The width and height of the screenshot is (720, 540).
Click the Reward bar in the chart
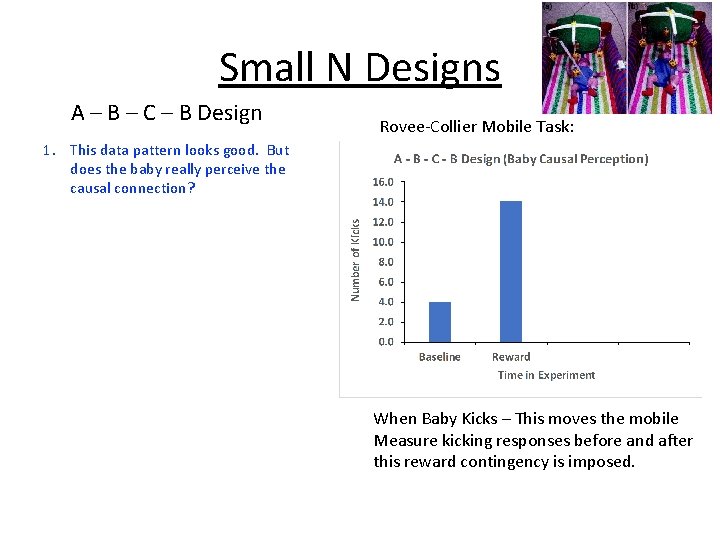pyautogui.click(x=511, y=271)
